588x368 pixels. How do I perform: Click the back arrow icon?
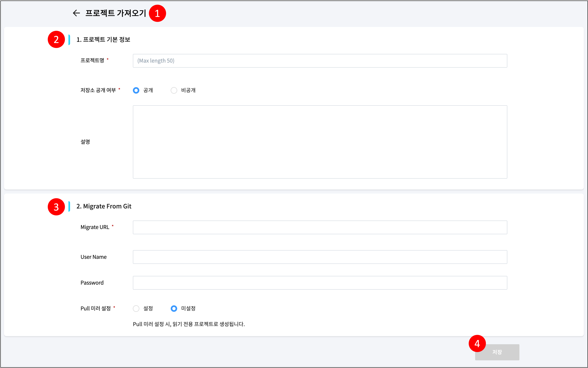76,13
